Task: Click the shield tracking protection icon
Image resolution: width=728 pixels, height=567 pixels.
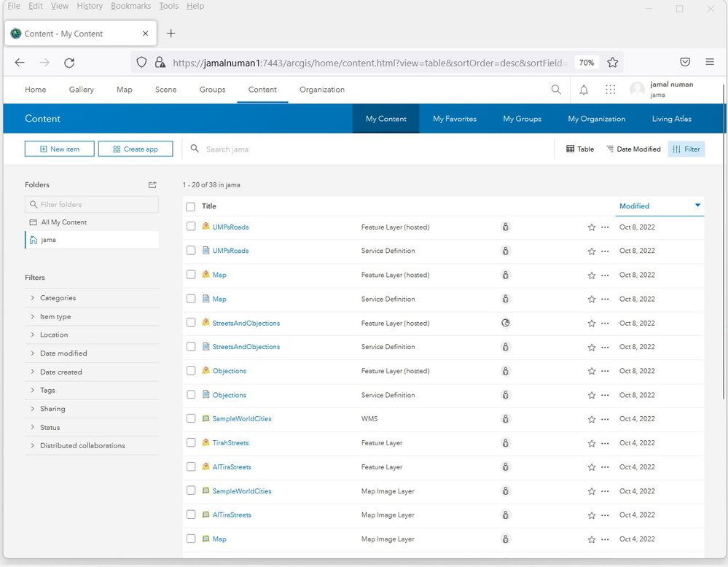Action: click(x=141, y=62)
